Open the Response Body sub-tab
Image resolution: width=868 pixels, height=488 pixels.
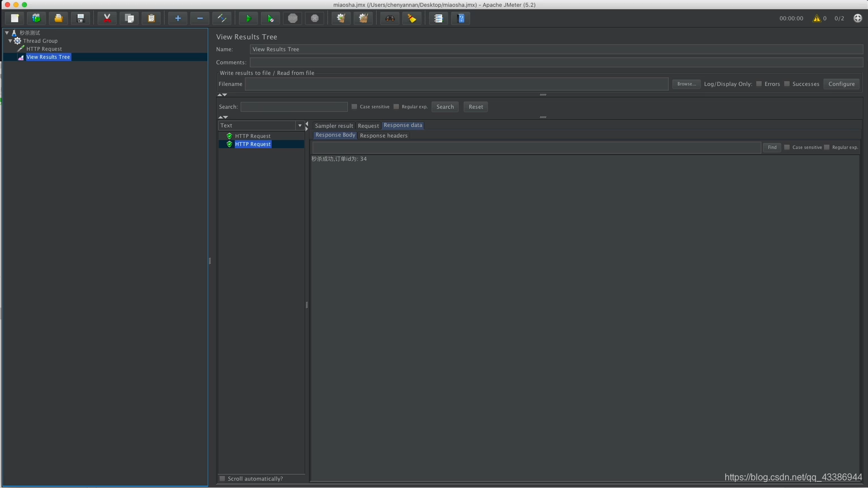(335, 135)
